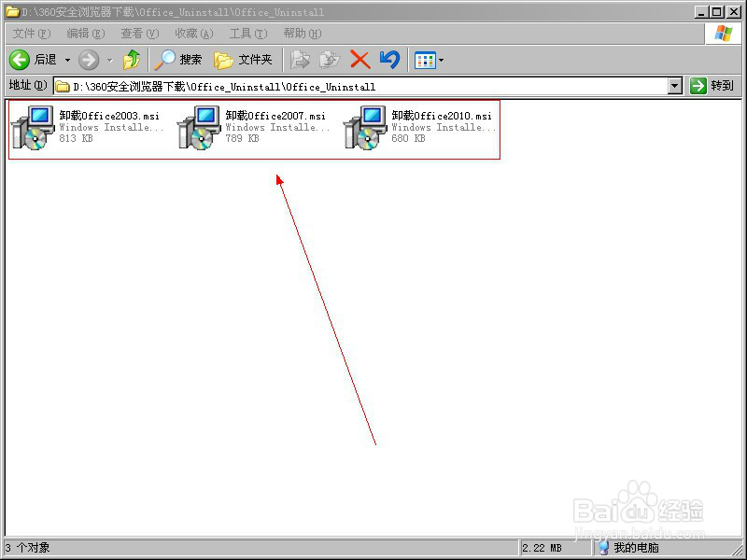Click the 卸载Office2003.msi file name
This screenshot has height=560, width=747.
[109, 116]
